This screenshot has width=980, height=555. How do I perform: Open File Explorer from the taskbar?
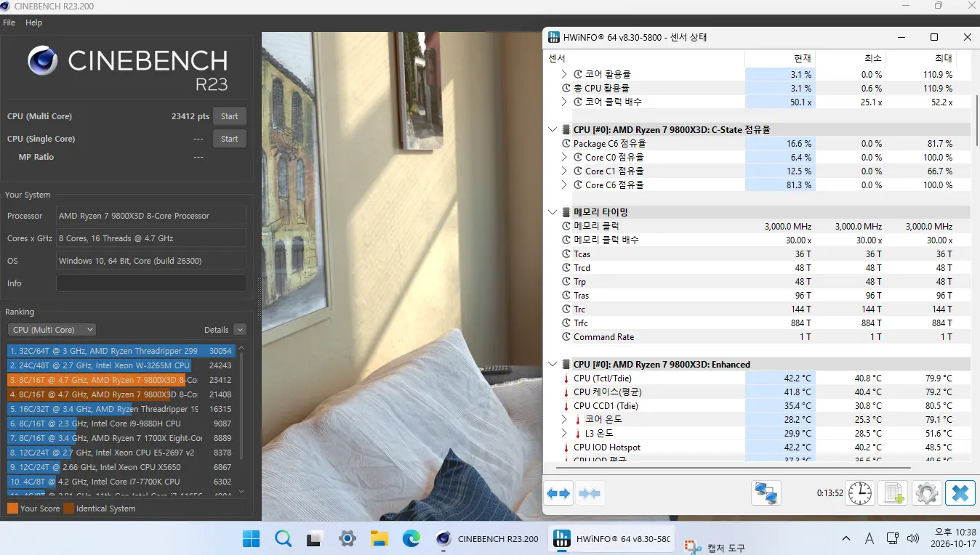(379, 538)
